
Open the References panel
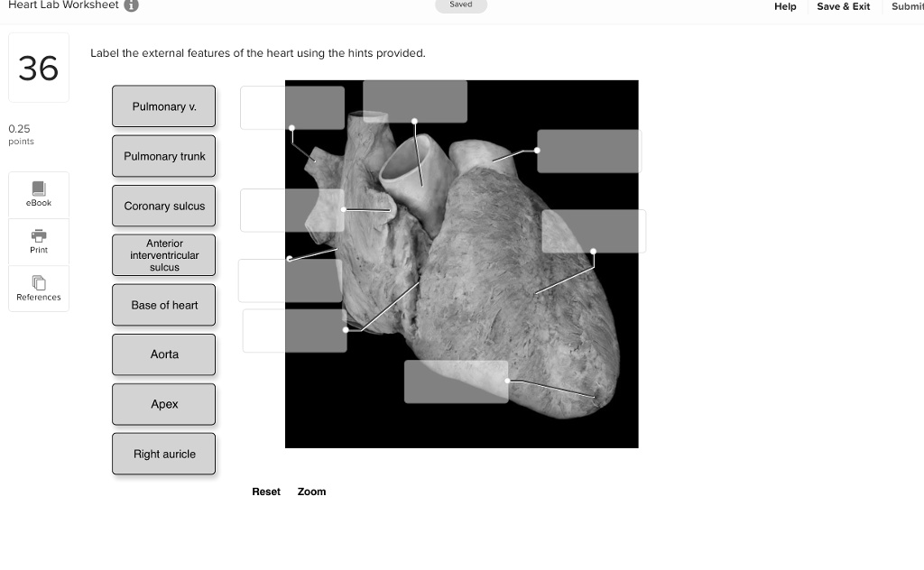point(38,288)
